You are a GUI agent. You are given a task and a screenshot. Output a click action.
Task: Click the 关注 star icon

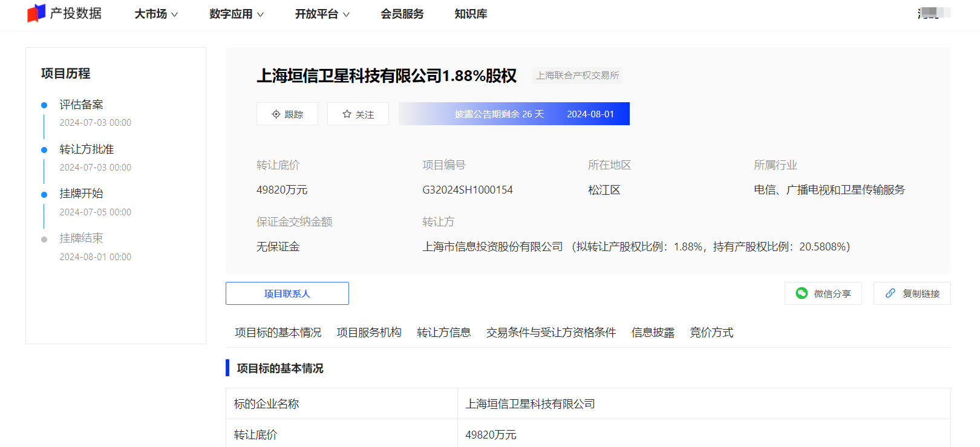point(347,114)
